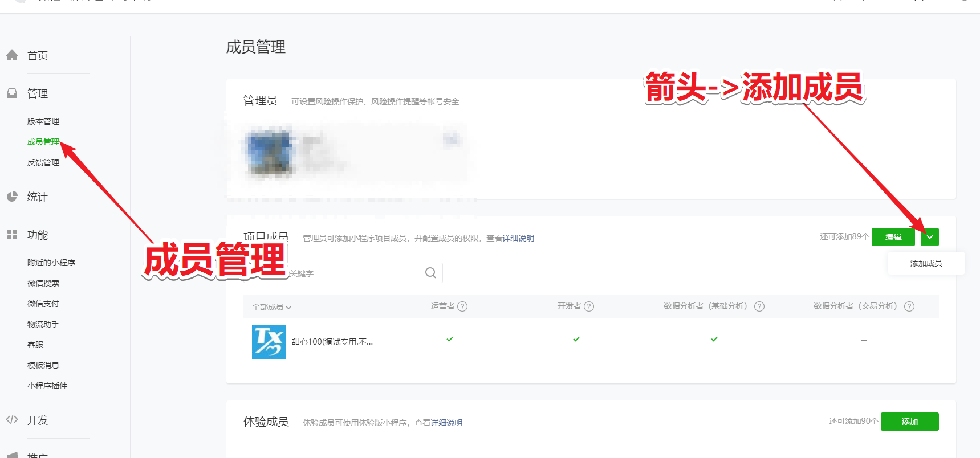
Task: Click the green 添加 button for 体验成员
Action: coord(910,422)
